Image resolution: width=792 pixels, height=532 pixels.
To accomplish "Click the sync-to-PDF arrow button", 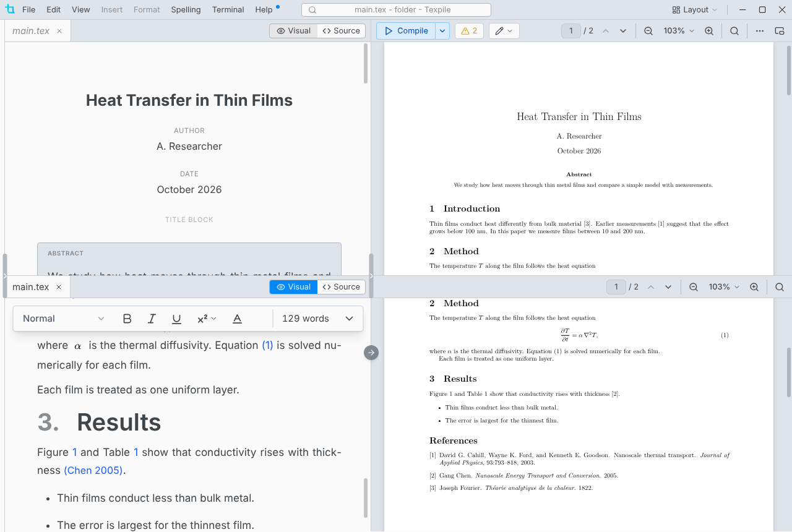I will tap(371, 353).
